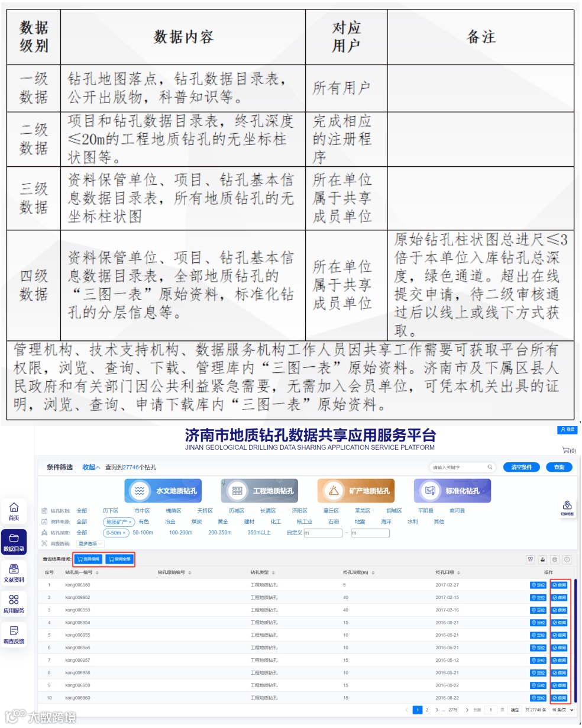The width and height of the screenshot is (582, 728).
Task: Filter depth by 50-100m
Action: (x=143, y=533)
